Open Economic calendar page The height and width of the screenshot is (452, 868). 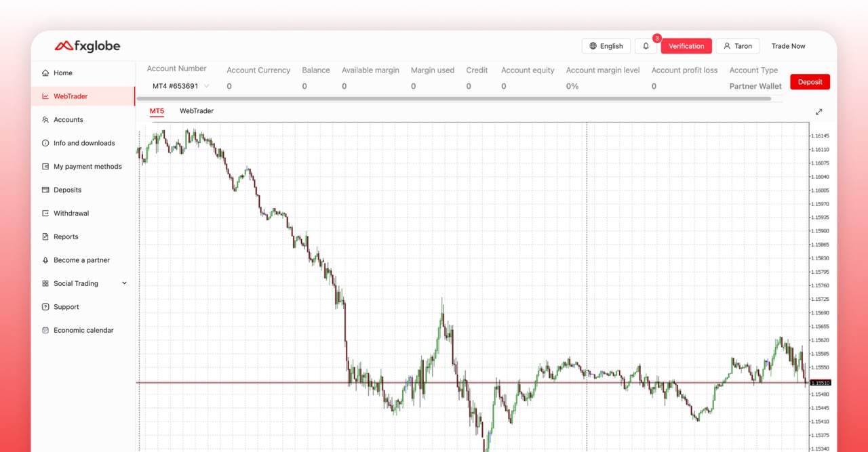point(83,331)
